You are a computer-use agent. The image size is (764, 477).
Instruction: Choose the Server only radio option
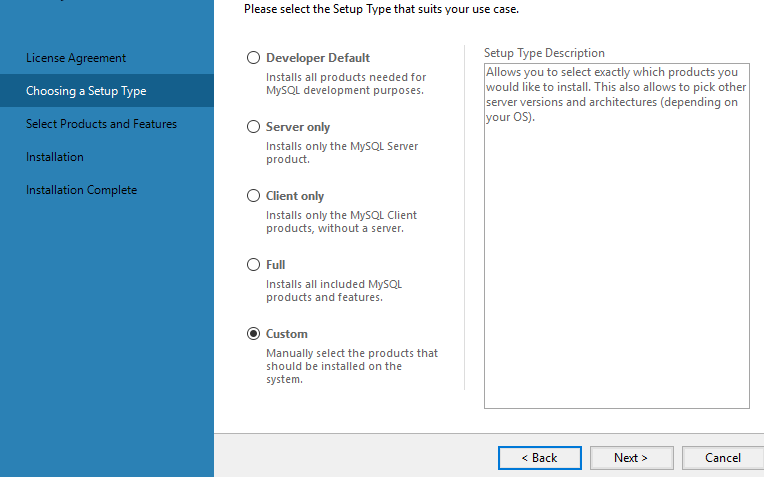coord(253,127)
